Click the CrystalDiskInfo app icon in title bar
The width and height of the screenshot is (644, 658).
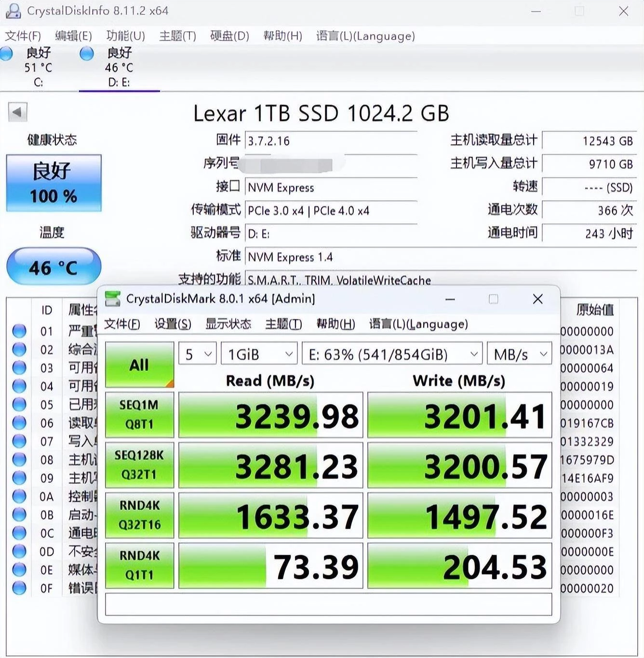13,11
